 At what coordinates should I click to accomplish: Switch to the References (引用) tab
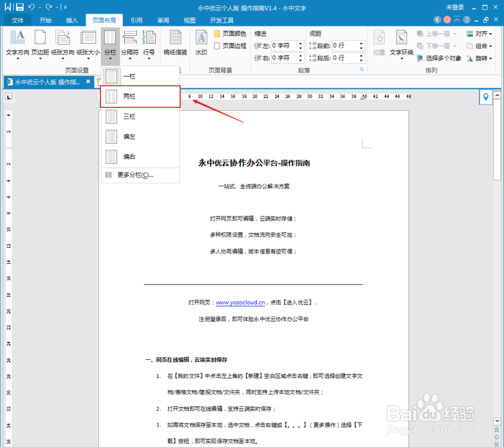[x=136, y=20]
